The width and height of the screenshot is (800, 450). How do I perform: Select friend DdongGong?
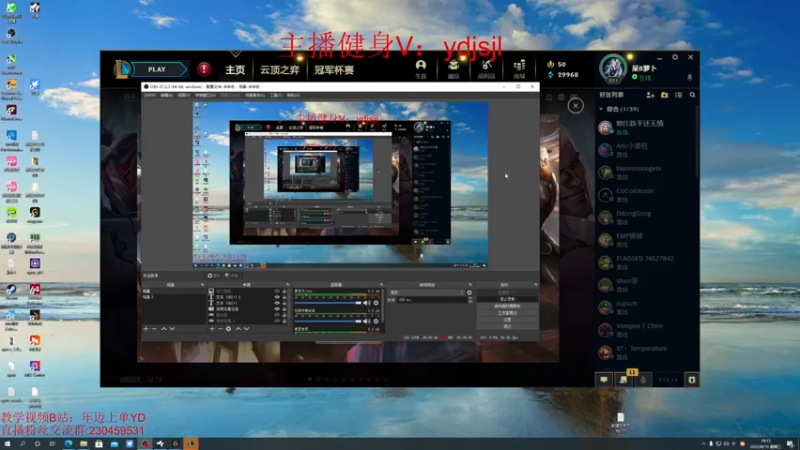[646, 217]
